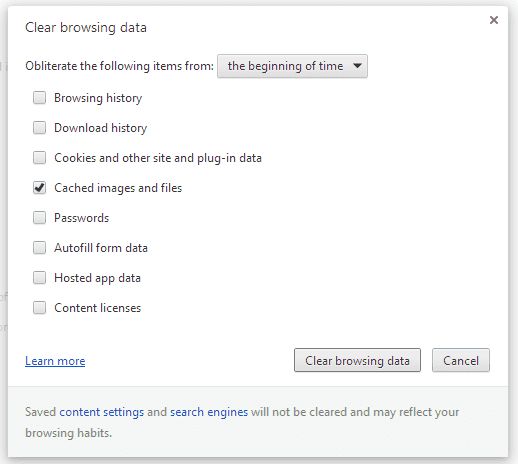Enable Download history checkbox
The width and height of the screenshot is (518, 464).
[39, 128]
